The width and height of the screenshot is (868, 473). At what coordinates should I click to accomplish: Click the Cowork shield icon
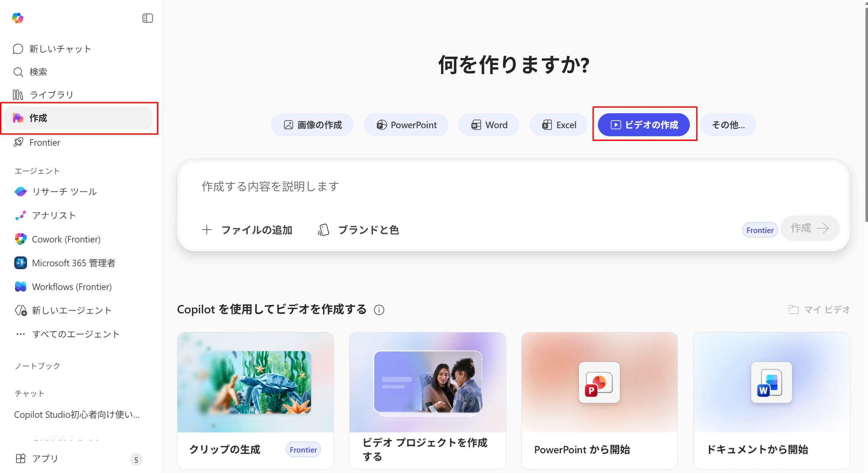pos(20,239)
